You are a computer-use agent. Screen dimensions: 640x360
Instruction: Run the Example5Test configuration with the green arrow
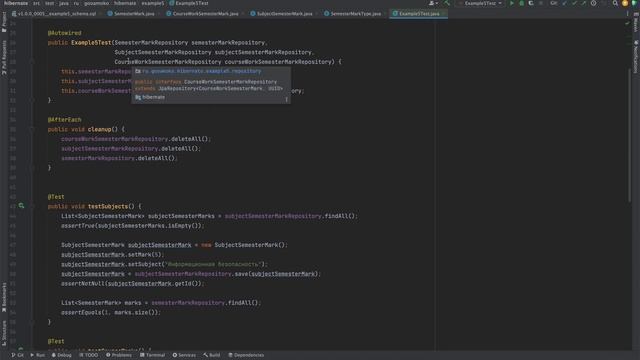(x=511, y=3)
